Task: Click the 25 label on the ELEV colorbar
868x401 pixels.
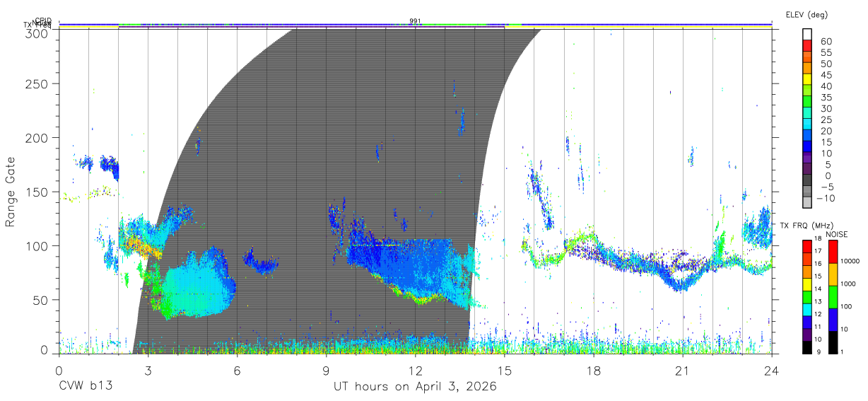Action: pos(826,120)
